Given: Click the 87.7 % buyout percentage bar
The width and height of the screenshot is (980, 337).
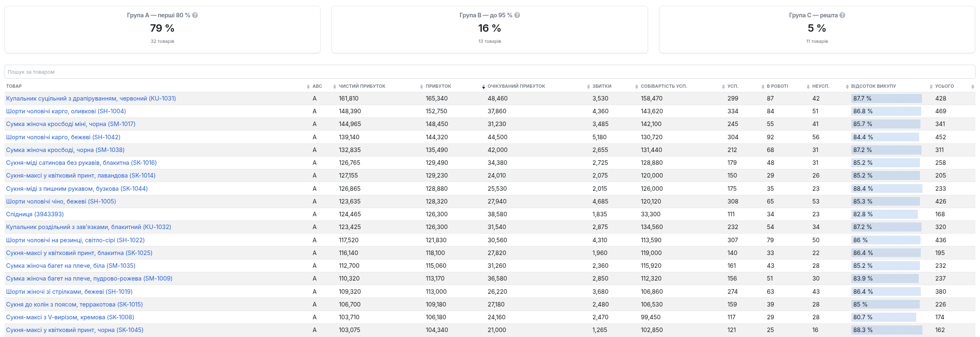Looking at the screenshot, I should click(x=886, y=98).
